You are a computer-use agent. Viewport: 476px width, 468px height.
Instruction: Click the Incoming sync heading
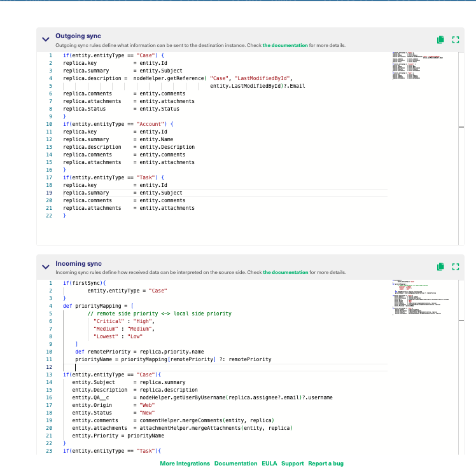tap(78, 264)
